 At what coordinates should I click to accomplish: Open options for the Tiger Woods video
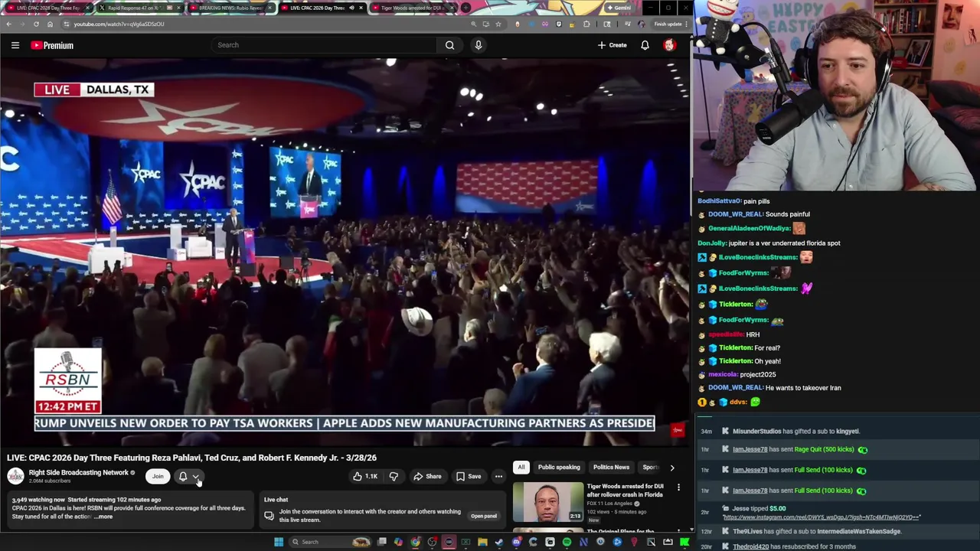tap(678, 487)
